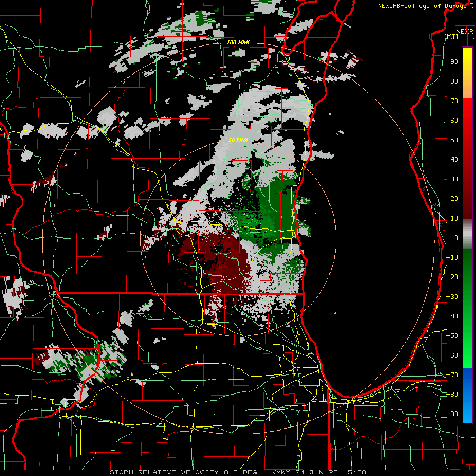Click the -10 value on the velocity scale

[452, 258]
